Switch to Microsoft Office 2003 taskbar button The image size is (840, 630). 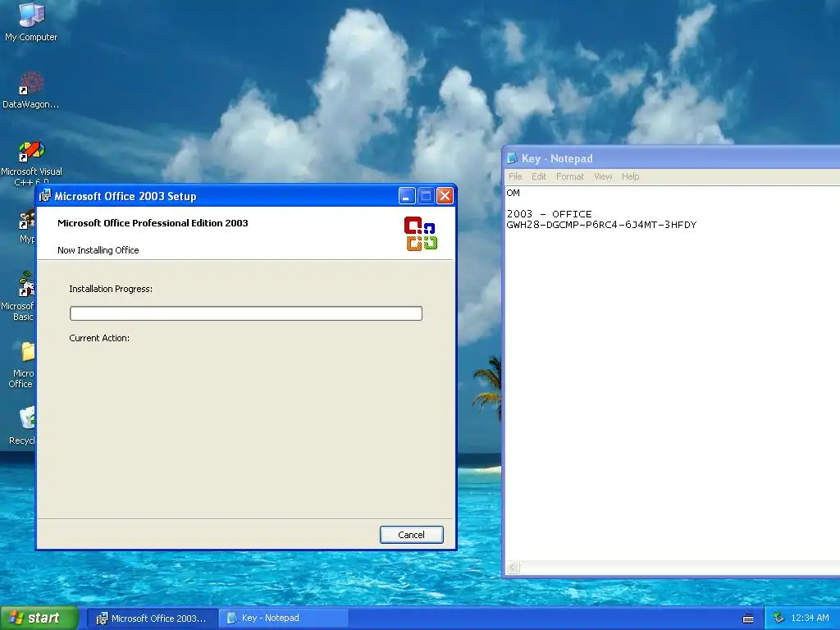click(152, 619)
